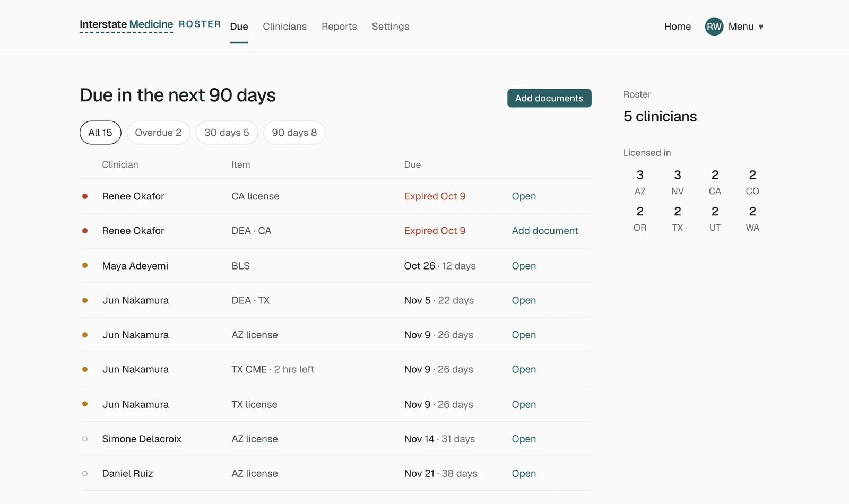The height and width of the screenshot is (504, 849).
Task: Select the Daniel Ruiz clinician name
Action: pos(127,473)
